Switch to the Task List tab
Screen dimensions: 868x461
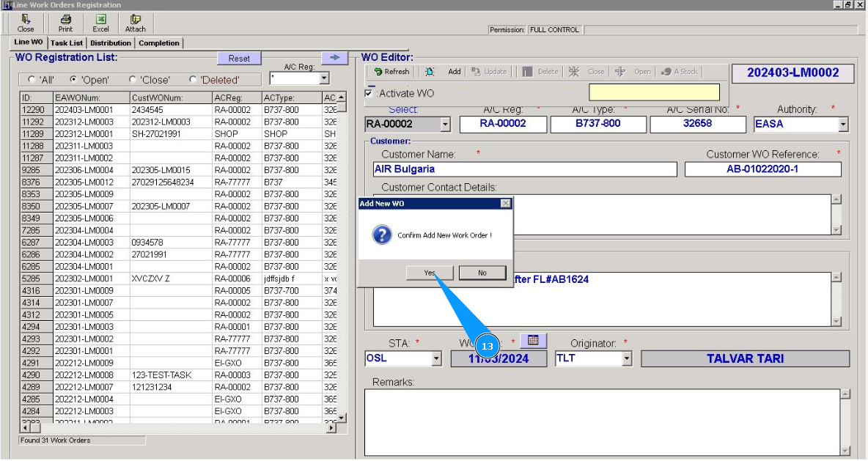coord(67,43)
